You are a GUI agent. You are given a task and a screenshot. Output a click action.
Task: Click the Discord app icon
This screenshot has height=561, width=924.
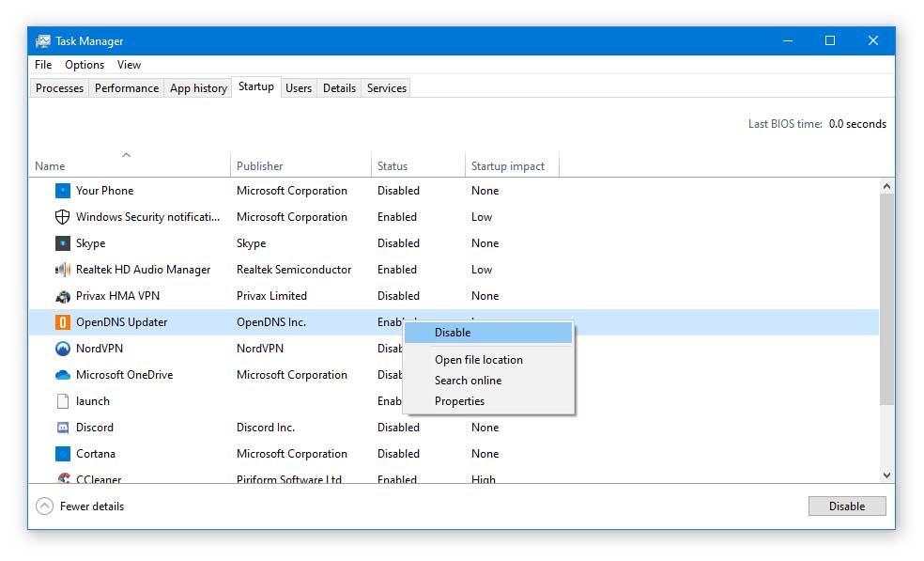tap(63, 428)
